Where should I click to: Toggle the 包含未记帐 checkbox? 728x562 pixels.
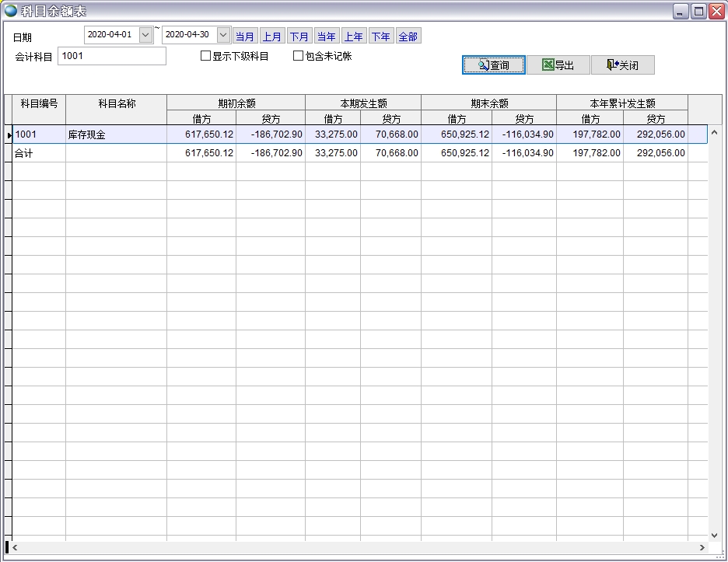(298, 56)
